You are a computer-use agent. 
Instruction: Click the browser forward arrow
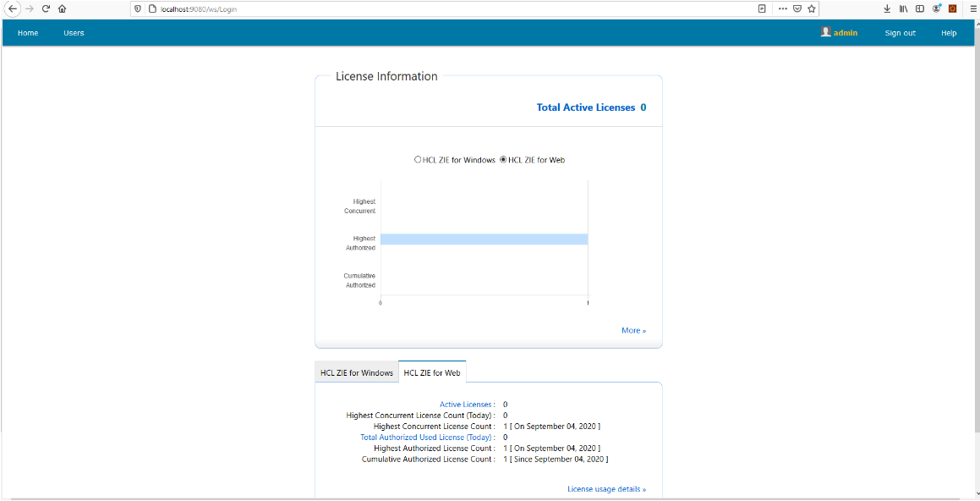coord(29,8)
